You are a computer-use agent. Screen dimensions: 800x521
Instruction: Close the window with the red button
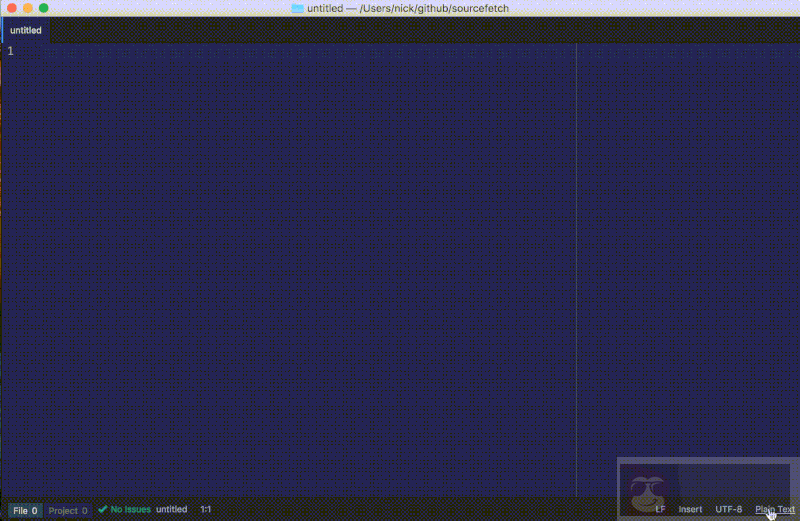11,8
